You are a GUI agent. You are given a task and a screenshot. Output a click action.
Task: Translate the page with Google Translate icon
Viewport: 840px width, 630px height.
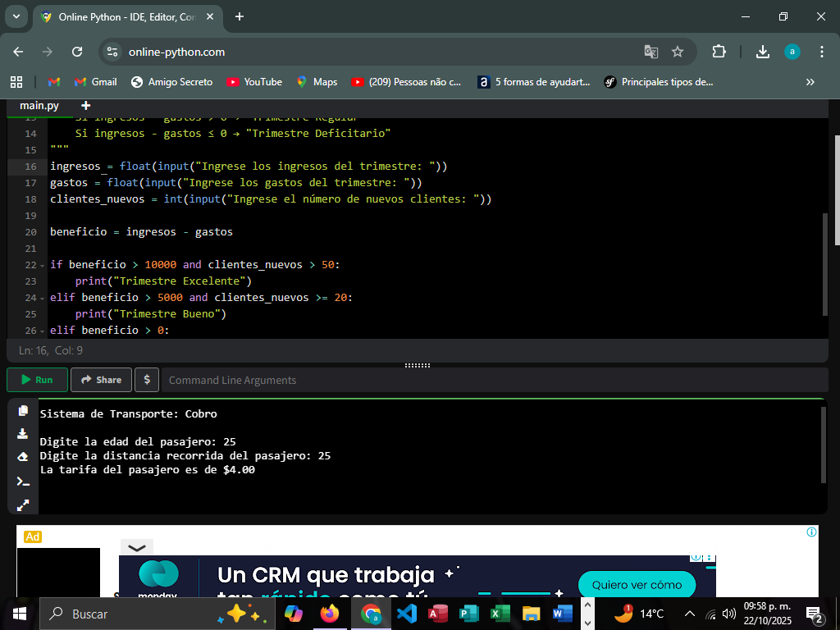[651, 51]
